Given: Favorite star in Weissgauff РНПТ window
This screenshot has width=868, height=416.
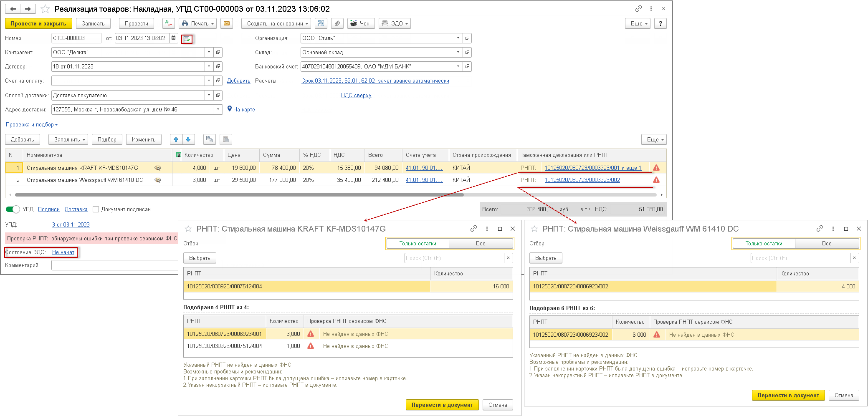Looking at the screenshot, I should (x=534, y=229).
